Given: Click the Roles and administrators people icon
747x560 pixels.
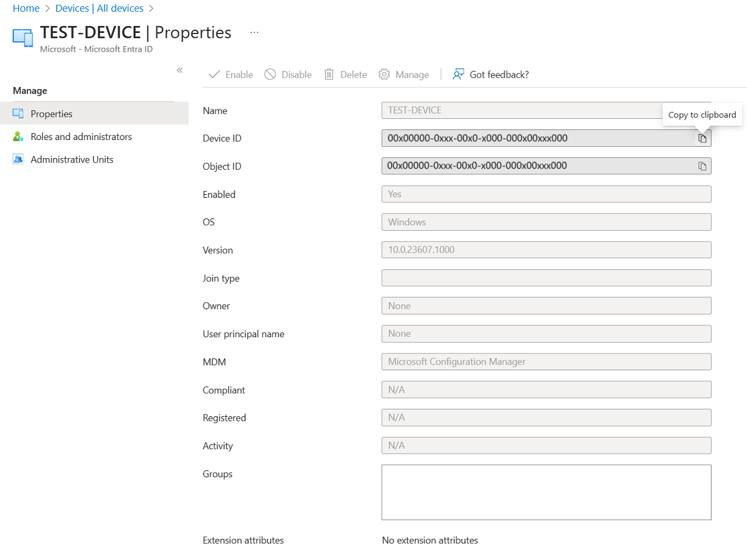Looking at the screenshot, I should point(18,136).
